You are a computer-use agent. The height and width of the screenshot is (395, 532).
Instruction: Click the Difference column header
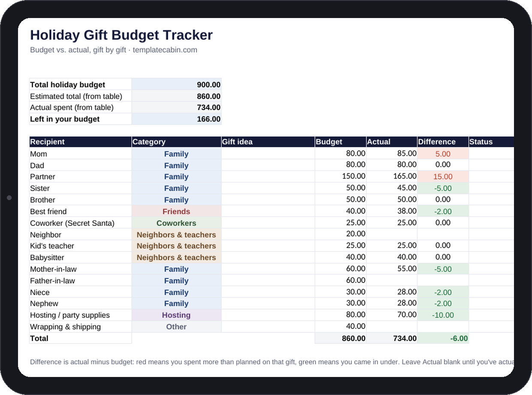(443, 142)
